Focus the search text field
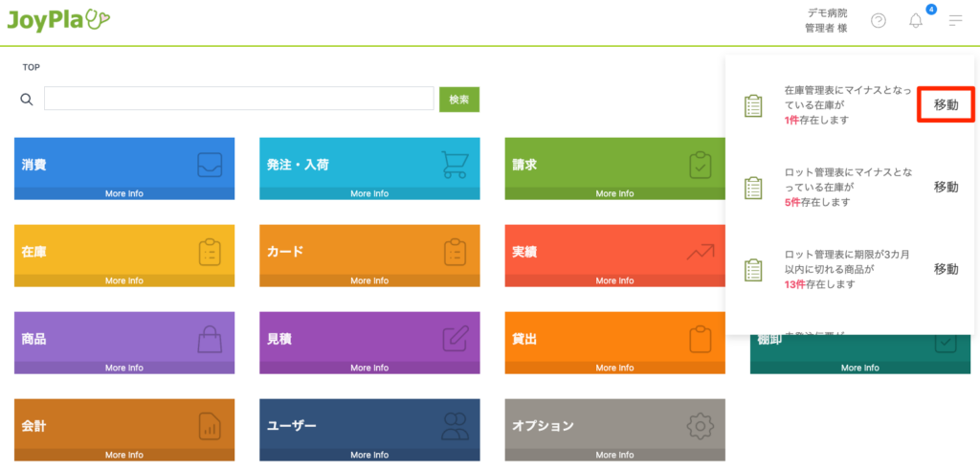The height and width of the screenshot is (471, 980). (238, 99)
